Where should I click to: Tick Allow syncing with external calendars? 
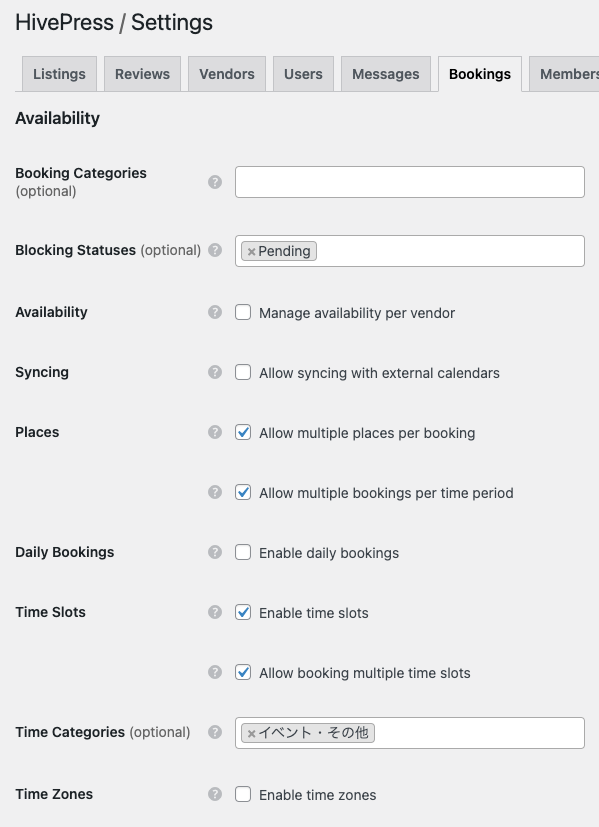(243, 372)
